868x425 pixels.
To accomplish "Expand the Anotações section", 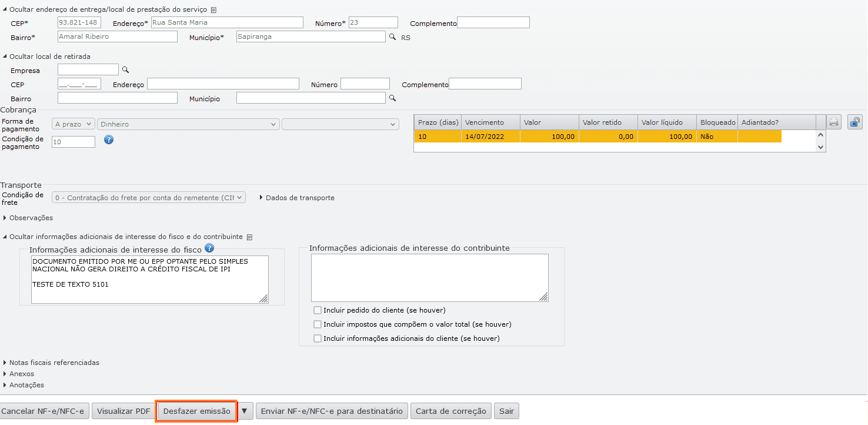I will point(24,385).
